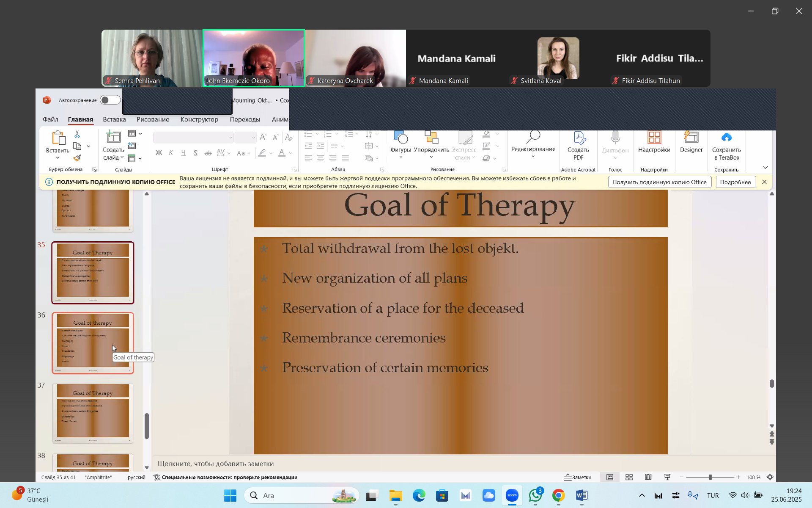
Task: Toggle normal view button in status bar
Action: [x=609, y=477]
